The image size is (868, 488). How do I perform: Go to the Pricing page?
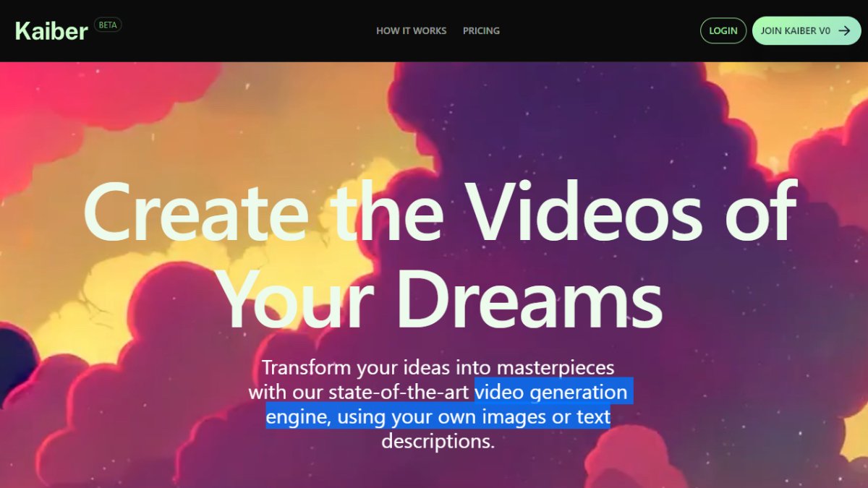(x=481, y=31)
